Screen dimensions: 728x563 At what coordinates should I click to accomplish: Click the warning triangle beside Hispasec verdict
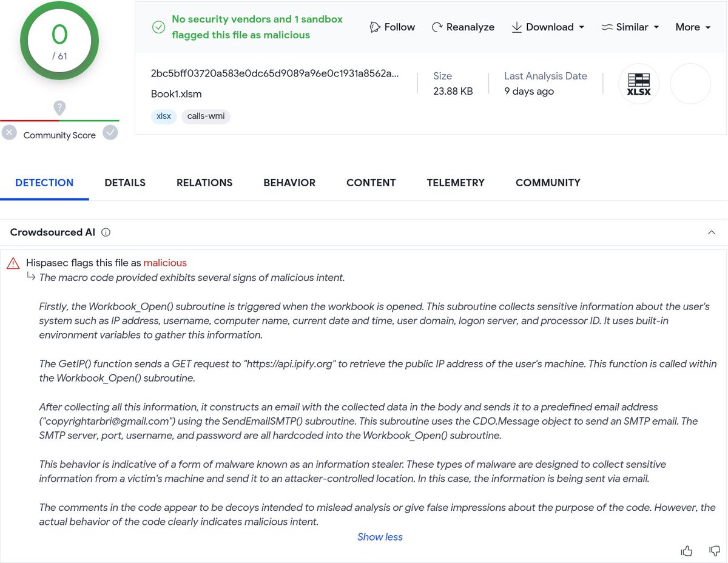pos(13,263)
